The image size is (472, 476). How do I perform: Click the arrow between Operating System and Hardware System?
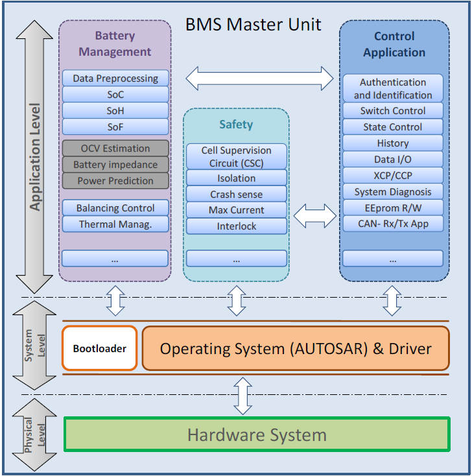point(242,396)
